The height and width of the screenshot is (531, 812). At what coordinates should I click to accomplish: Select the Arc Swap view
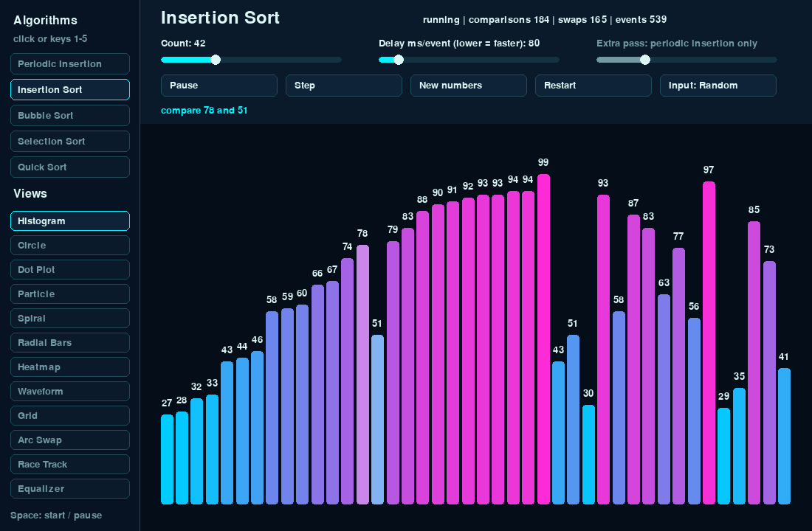click(x=70, y=440)
